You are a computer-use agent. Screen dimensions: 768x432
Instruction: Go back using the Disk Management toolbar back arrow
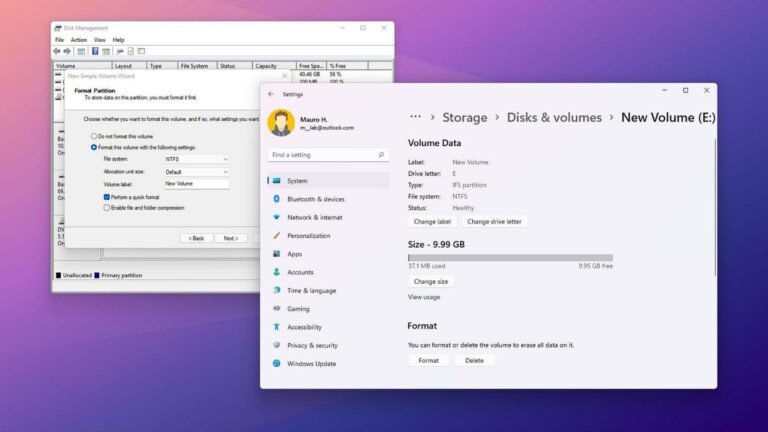57,51
